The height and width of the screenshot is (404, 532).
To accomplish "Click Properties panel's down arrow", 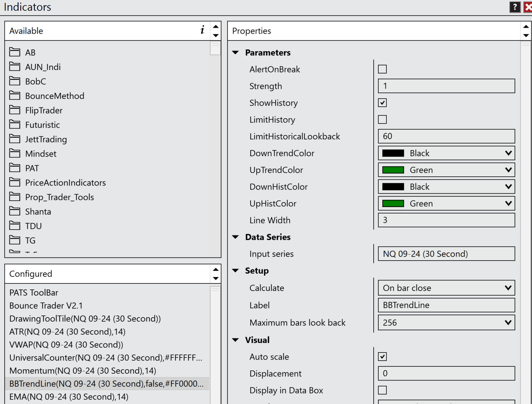I will [x=526, y=35].
